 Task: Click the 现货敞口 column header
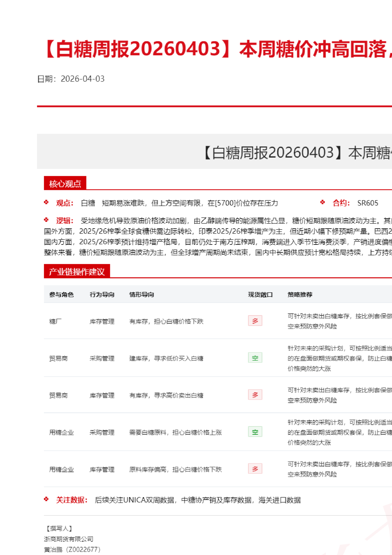click(x=260, y=294)
